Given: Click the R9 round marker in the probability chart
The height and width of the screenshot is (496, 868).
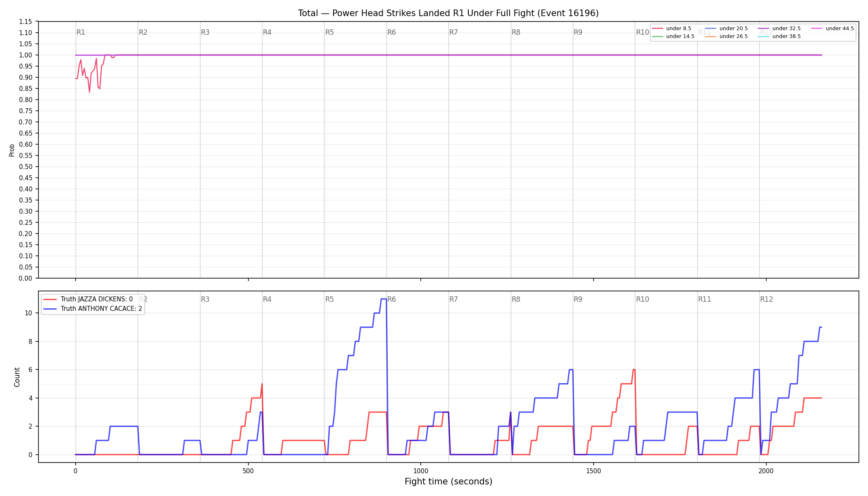Looking at the screenshot, I should point(578,32).
